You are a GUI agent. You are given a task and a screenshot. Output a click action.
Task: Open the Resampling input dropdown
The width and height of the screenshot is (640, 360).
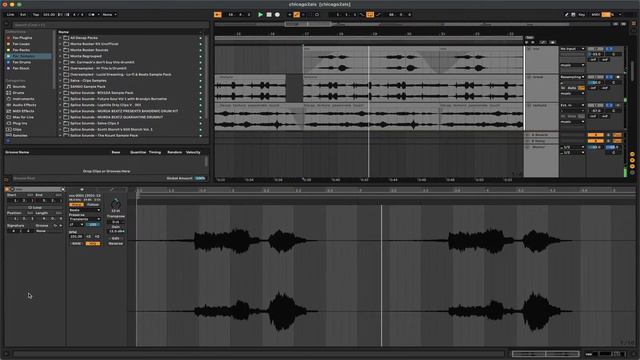[x=572, y=77]
